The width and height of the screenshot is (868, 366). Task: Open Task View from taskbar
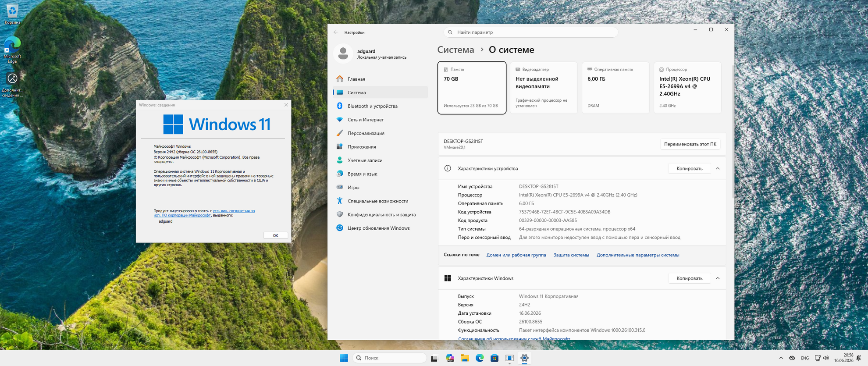click(x=434, y=358)
